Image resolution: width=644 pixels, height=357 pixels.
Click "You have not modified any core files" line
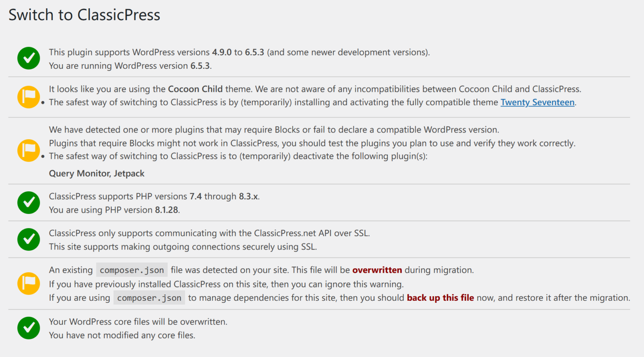click(x=122, y=335)
